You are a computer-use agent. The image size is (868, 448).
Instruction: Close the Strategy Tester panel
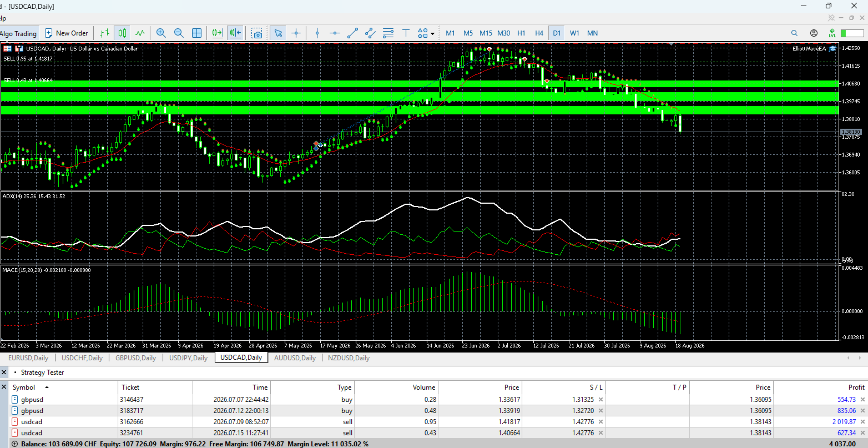click(4, 373)
